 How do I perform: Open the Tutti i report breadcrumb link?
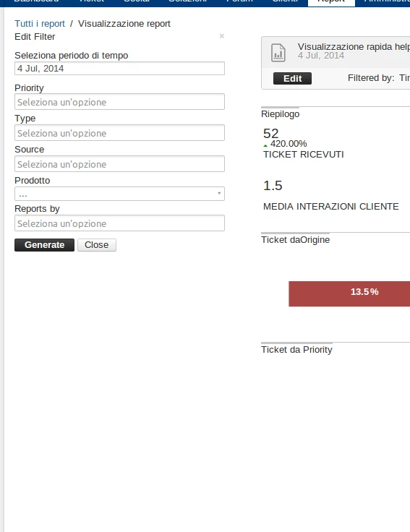[x=40, y=24]
